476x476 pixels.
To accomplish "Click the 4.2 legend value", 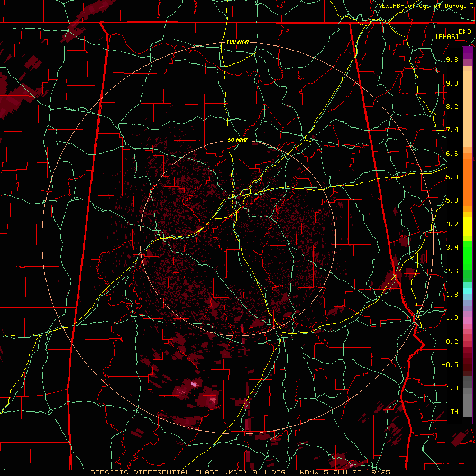I will click(x=452, y=224).
